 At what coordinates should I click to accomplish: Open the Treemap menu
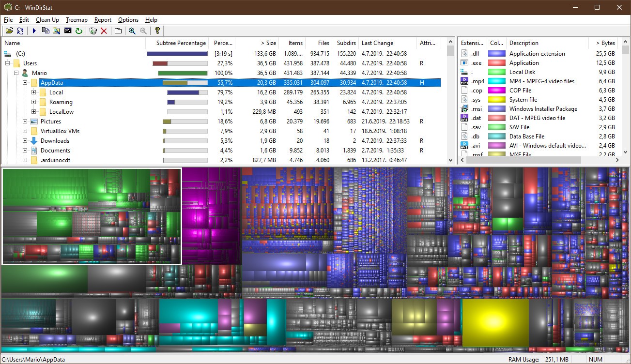tap(77, 20)
